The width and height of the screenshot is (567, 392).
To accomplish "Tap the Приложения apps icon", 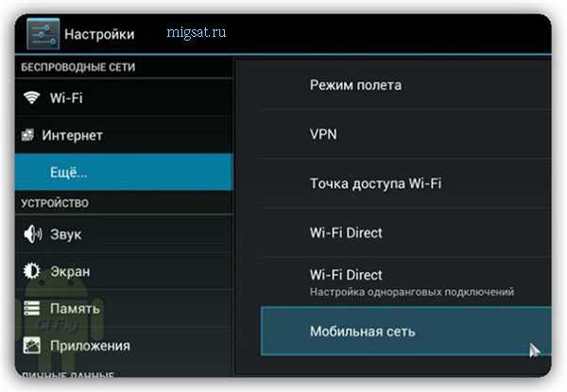I will (32, 346).
